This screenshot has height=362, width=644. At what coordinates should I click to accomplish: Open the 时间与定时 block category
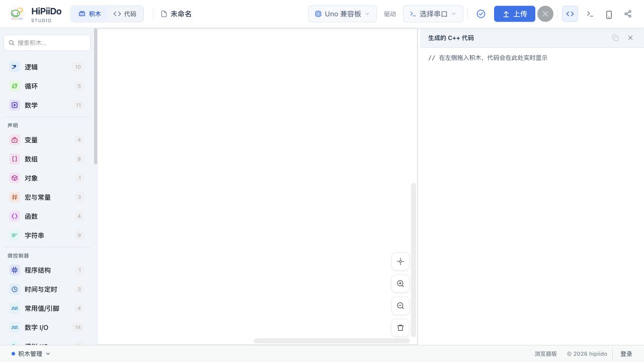(47, 289)
